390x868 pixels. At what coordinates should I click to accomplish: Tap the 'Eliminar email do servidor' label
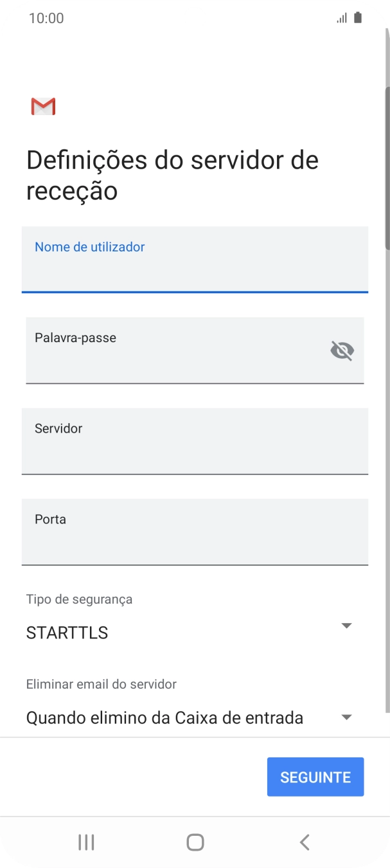click(101, 684)
